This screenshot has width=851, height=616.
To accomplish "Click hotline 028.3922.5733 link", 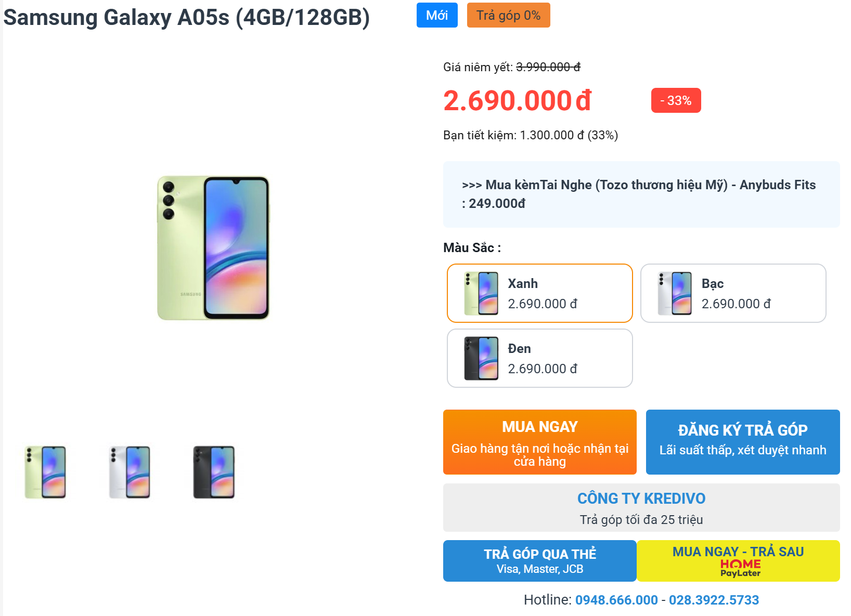I will point(714,600).
